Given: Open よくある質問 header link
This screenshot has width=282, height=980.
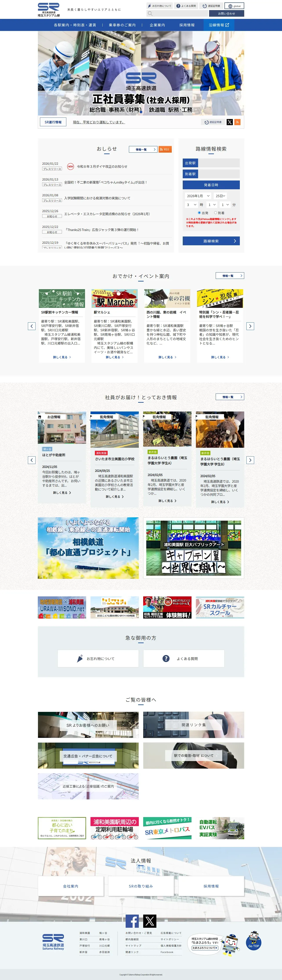Looking at the screenshot, I should pyautogui.click(x=186, y=6).
